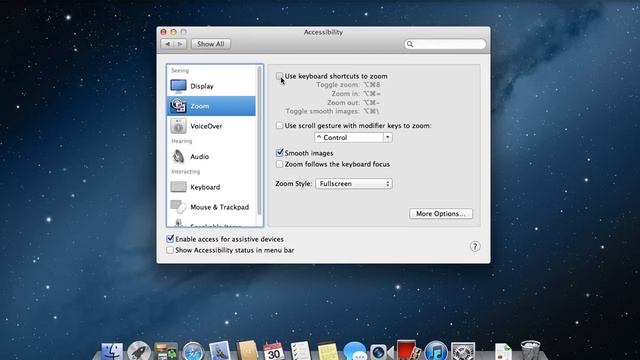
Task: Minimize the Accessibility window with yellow button
Action: [173, 32]
